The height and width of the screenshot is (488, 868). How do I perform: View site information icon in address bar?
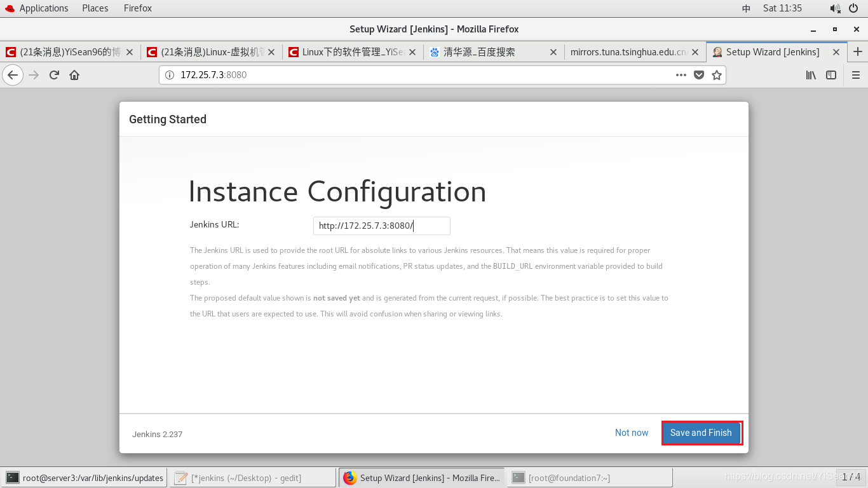tap(170, 75)
